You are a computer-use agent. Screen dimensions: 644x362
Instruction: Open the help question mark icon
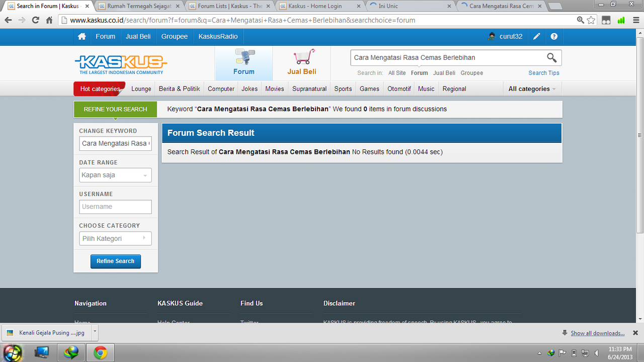554,36
